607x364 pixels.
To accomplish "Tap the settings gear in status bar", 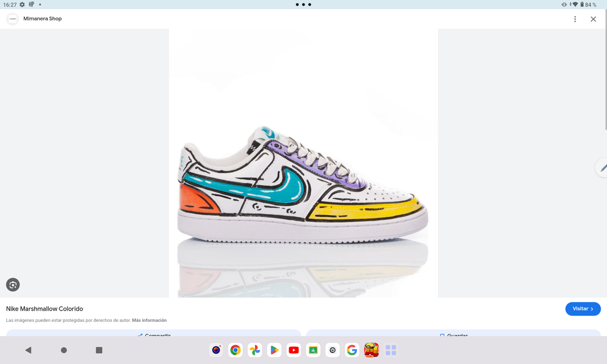I will [x=22, y=5].
